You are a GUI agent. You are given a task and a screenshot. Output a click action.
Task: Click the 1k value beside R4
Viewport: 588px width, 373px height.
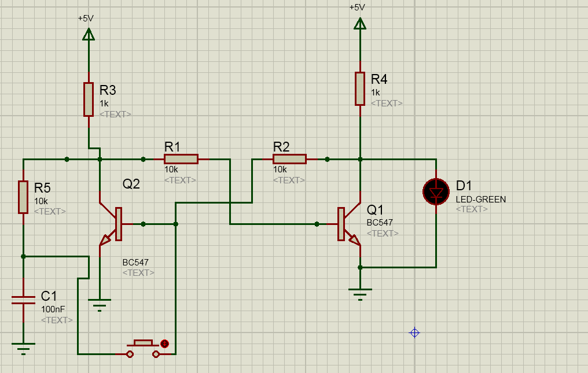[x=376, y=93]
